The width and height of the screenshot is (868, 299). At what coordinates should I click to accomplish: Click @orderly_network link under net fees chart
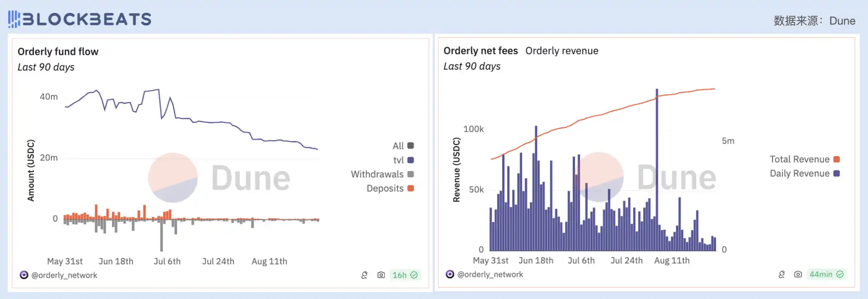490,274
